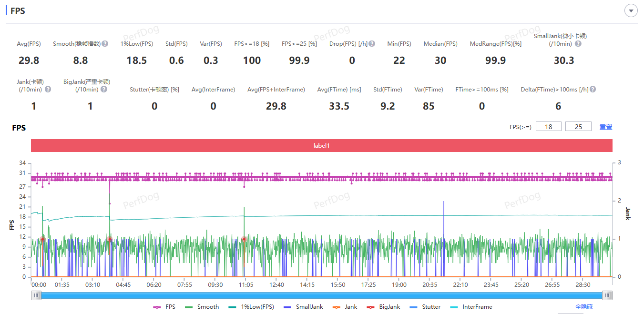Viewport: 644px width, 314px height.
Task: Select the red label1 bar
Action: pyautogui.click(x=321, y=145)
